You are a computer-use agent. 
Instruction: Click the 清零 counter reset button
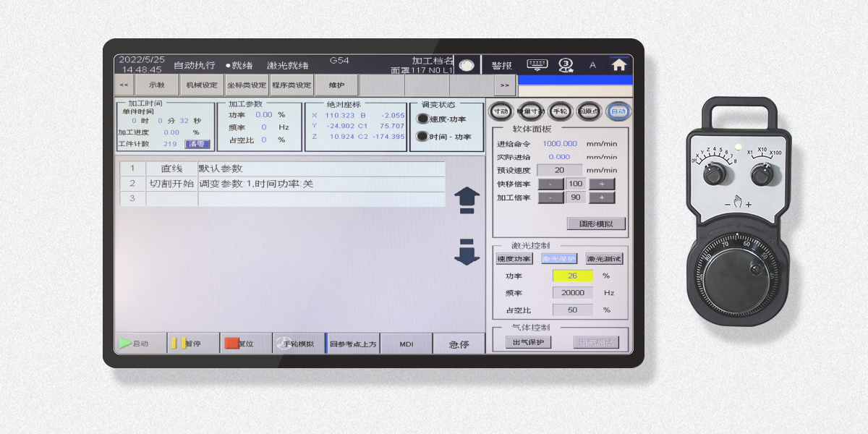pos(197,144)
